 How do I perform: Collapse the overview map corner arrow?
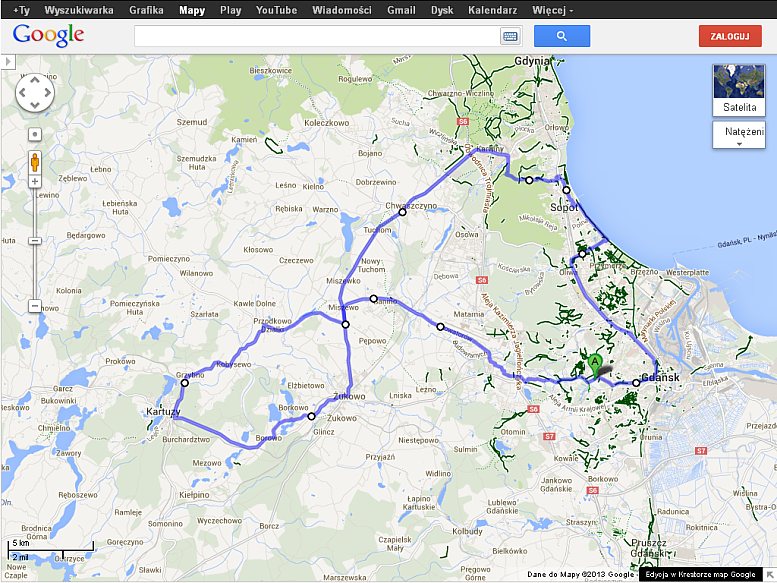(770, 575)
